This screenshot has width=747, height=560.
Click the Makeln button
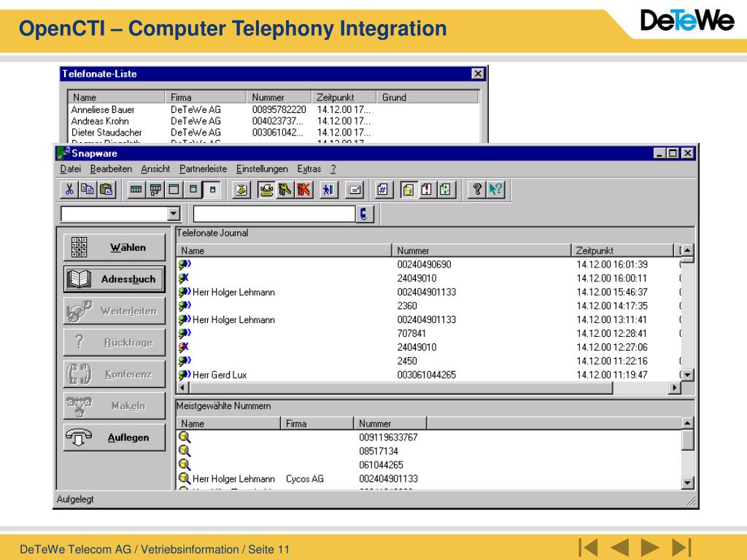115,405
